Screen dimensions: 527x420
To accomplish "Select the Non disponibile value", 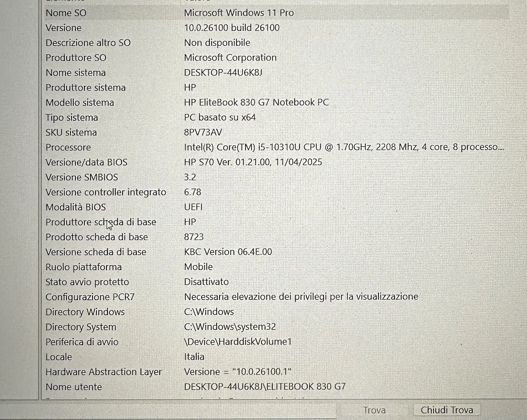I will coord(217,43).
